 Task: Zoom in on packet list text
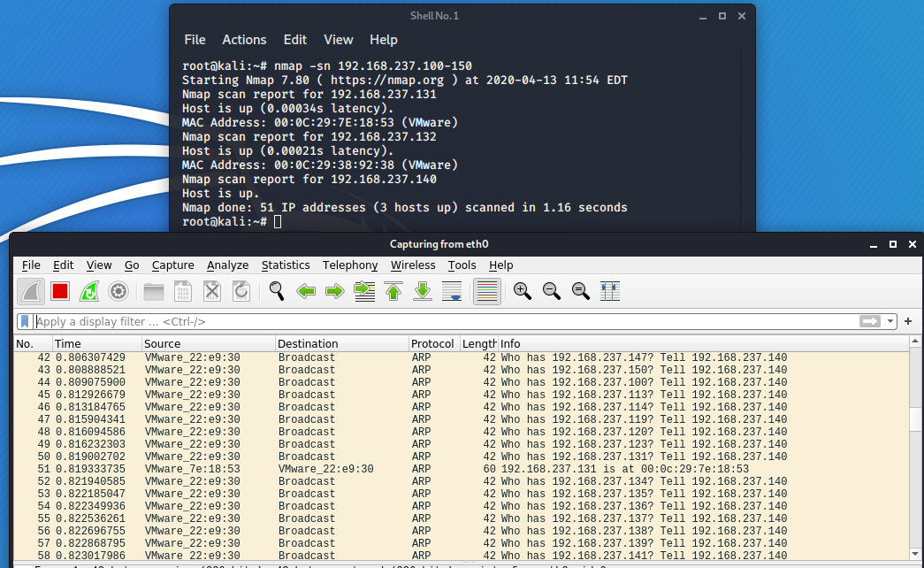click(523, 291)
